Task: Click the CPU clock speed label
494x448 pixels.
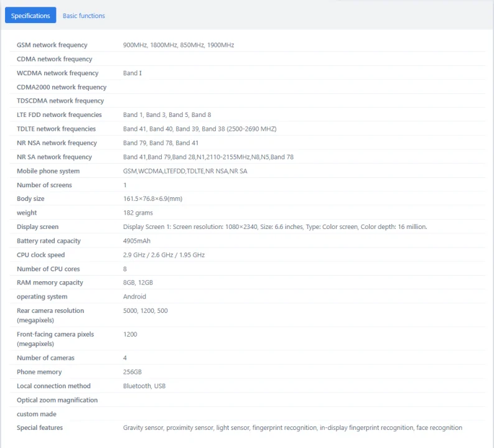Action: click(x=40, y=255)
